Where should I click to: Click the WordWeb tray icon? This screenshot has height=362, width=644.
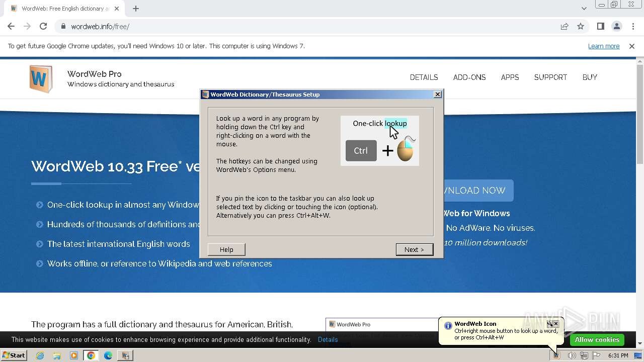pyautogui.click(x=557, y=355)
